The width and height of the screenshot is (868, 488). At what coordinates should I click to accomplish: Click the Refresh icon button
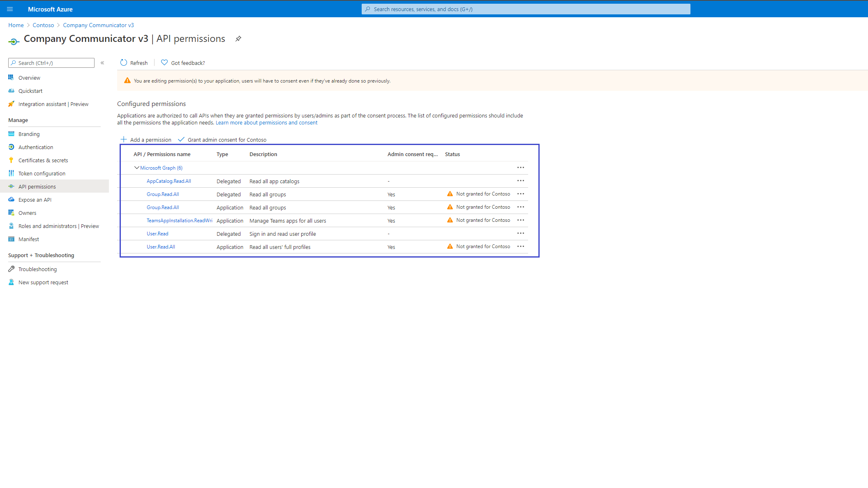123,62
